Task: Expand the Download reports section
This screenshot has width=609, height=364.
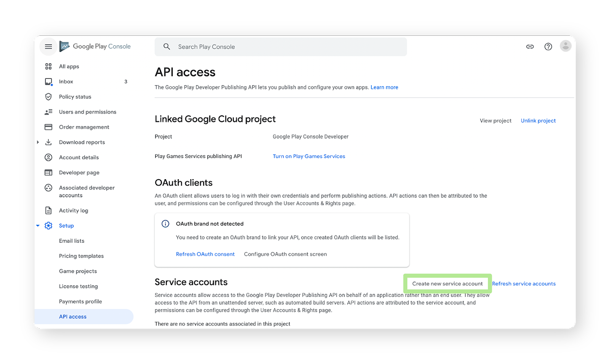Action: 38,142
